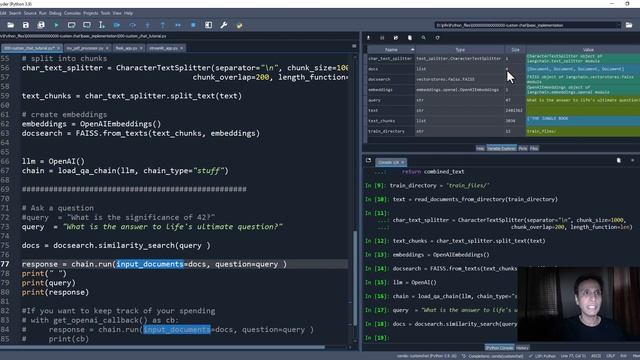Screen dimensions: 640x360
Task: Click import data icon in Variable Explorer
Action: coord(368,38)
